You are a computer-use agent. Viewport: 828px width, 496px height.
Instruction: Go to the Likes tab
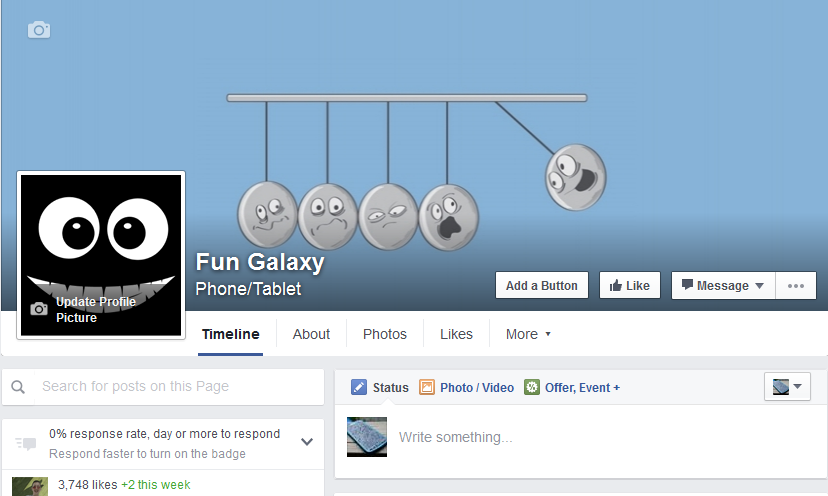[456, 334]
